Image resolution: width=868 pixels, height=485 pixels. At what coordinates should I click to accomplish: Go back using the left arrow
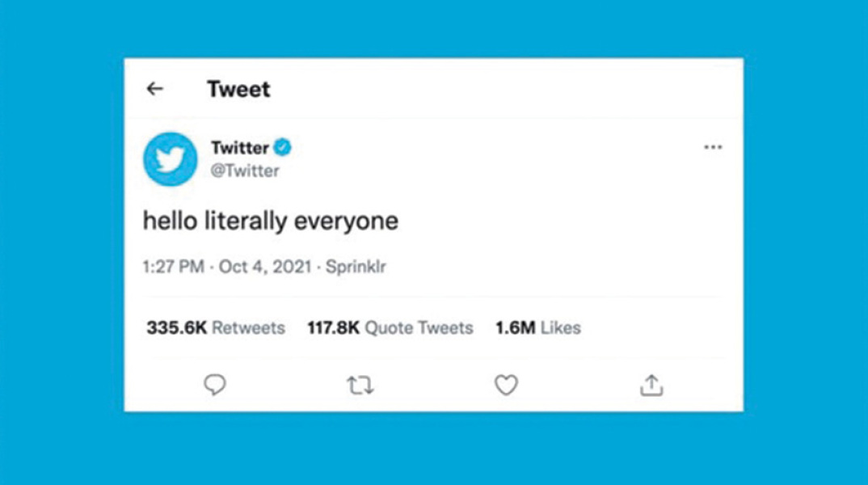tap(154, 90)
